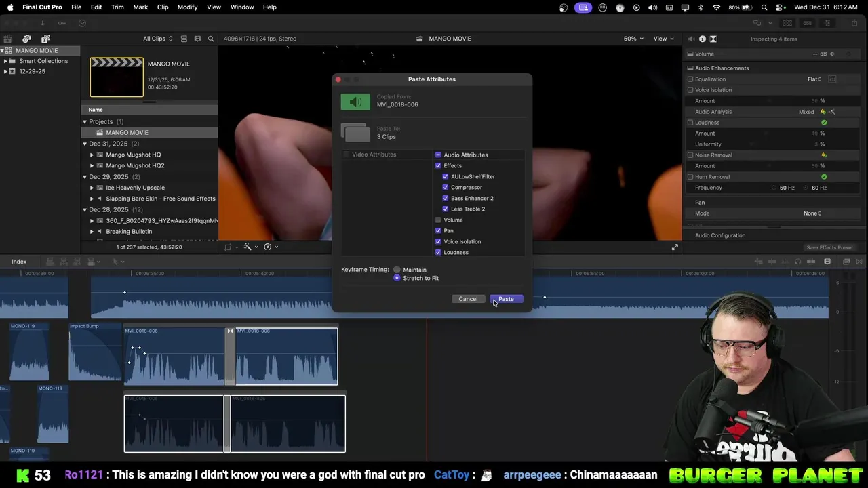This screenshot has width=868, height=488.
Task: Open the Edit menu
Action: [96, 7]
